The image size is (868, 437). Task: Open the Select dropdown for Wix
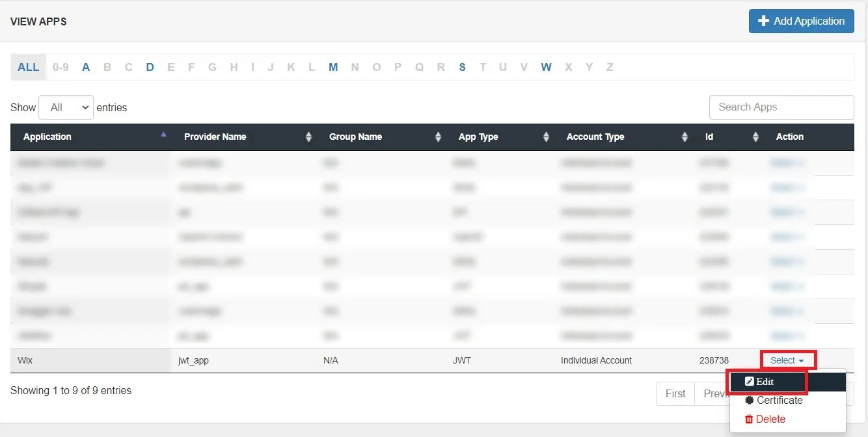787,360
